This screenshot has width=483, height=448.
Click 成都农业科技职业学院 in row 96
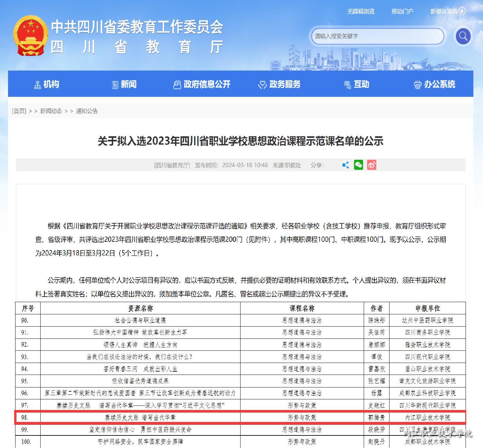428,393
